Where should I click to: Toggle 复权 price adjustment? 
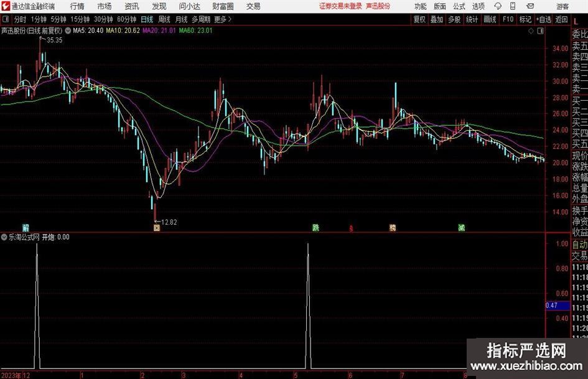[x=419, y=19]
